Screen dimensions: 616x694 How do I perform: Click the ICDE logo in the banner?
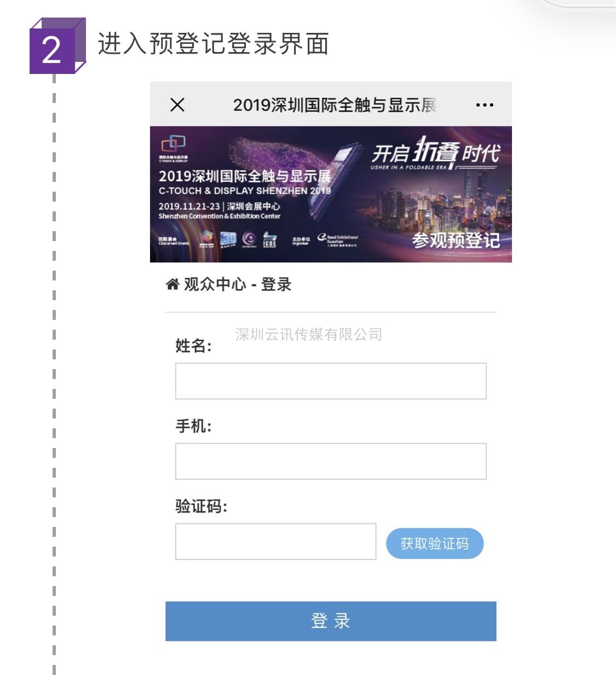pyautogui.click(x=269, y=239)
